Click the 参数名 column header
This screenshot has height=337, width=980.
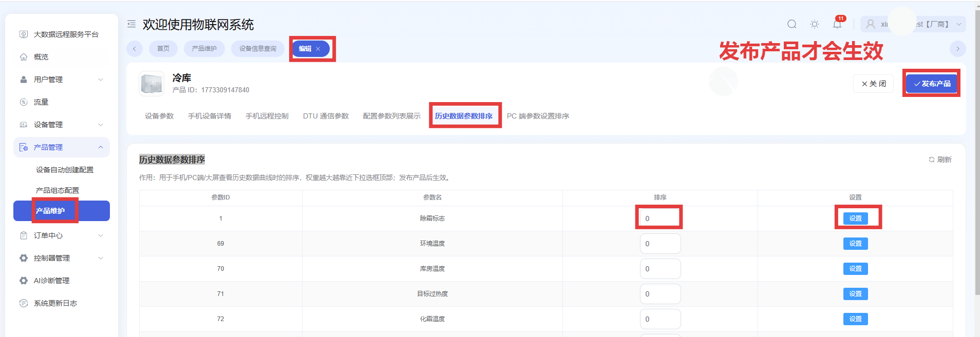tap(432, 197)
